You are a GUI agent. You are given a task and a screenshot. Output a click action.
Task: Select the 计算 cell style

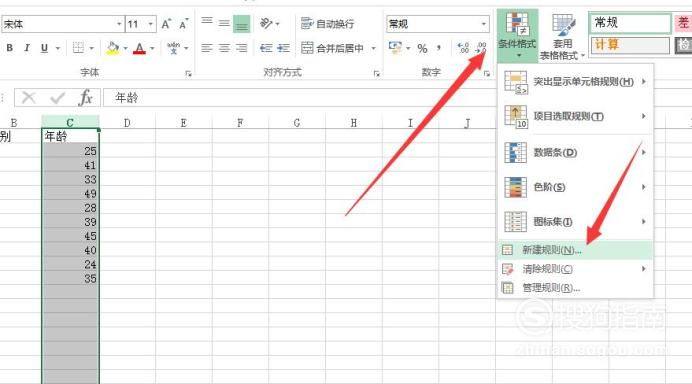pyautogui.click(x=630, y=45)
